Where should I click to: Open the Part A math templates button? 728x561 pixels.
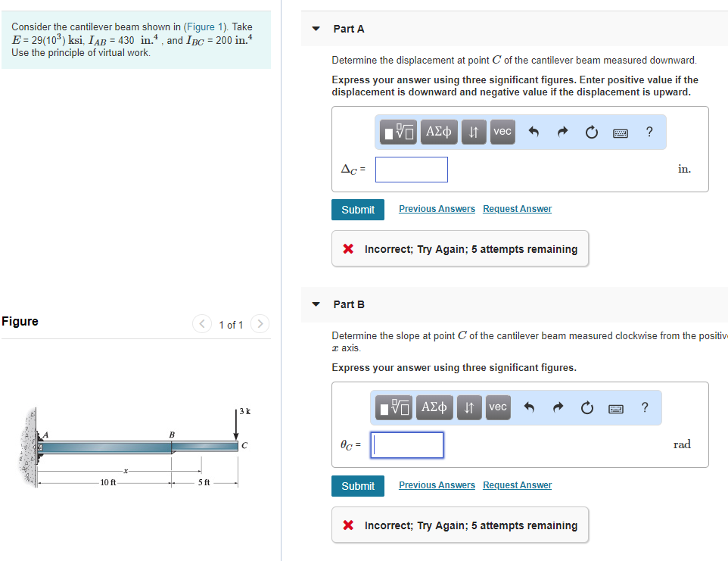click(399, 132)
